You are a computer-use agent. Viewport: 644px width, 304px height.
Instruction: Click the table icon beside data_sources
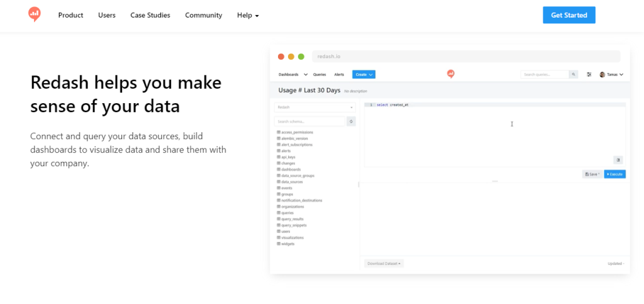pos(279,181)
